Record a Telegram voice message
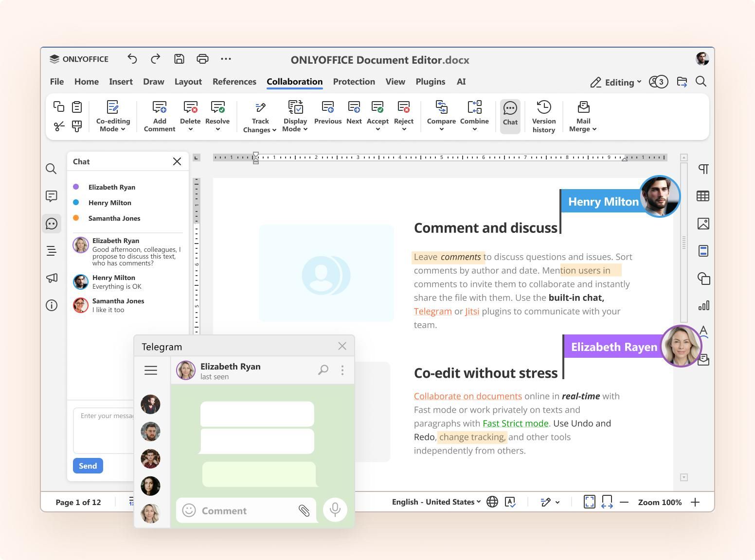 [335, 509]
